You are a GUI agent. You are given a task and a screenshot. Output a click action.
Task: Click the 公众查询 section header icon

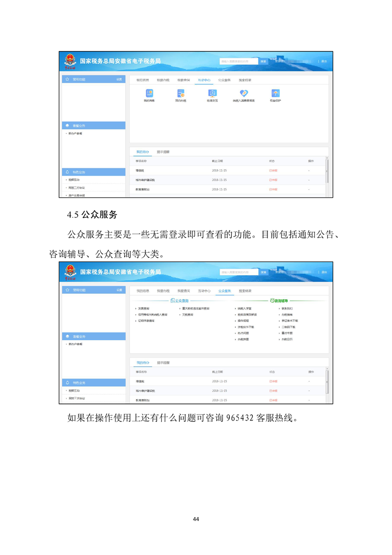click(173, 301)
